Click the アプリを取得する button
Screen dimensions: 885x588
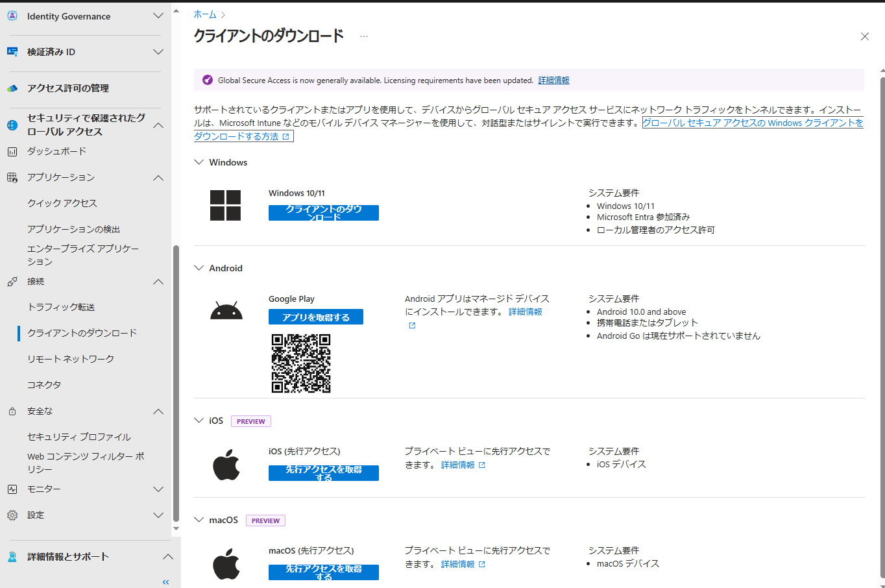(316, 317)
